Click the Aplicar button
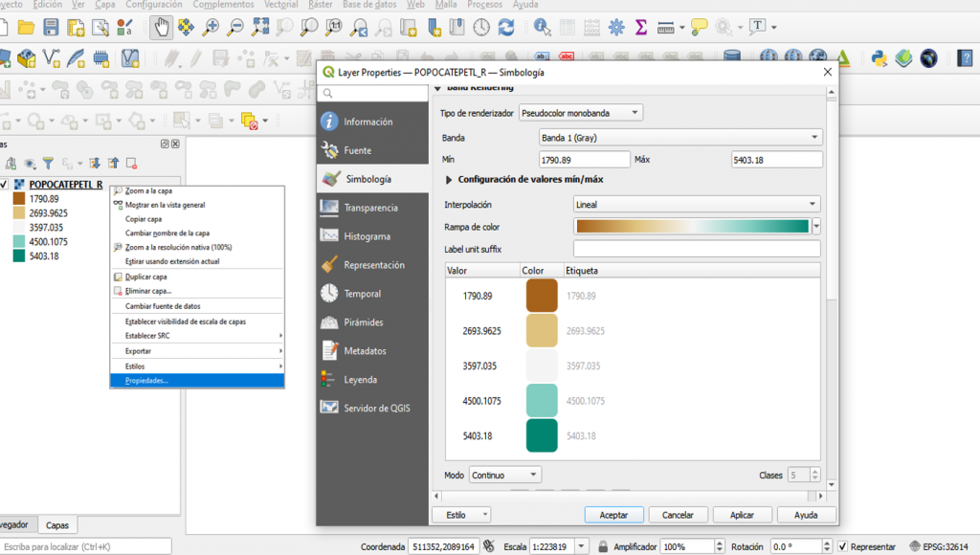Screen dimensions: 980x555 743,515
